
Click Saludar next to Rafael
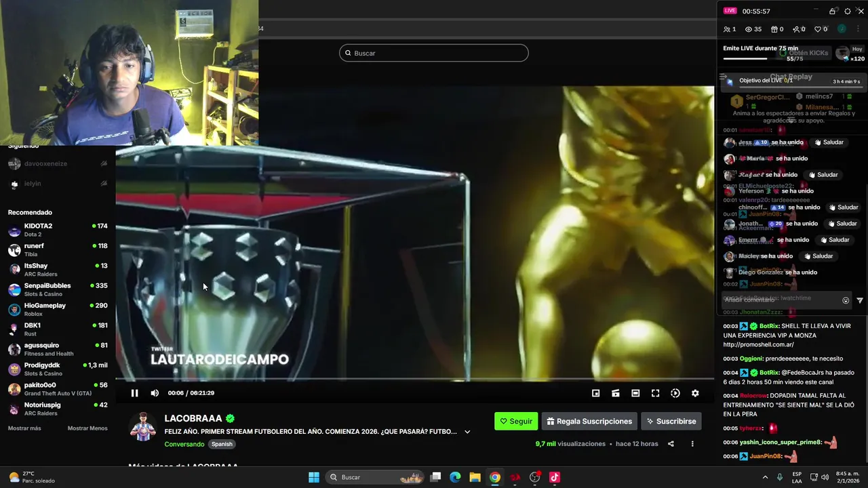click(x=823, y=175)
